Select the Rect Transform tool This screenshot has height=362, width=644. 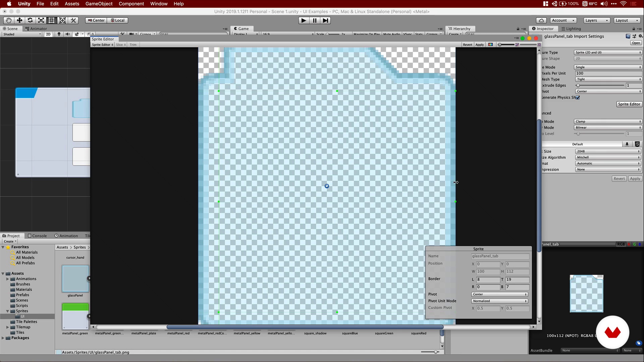click(52, 20)
